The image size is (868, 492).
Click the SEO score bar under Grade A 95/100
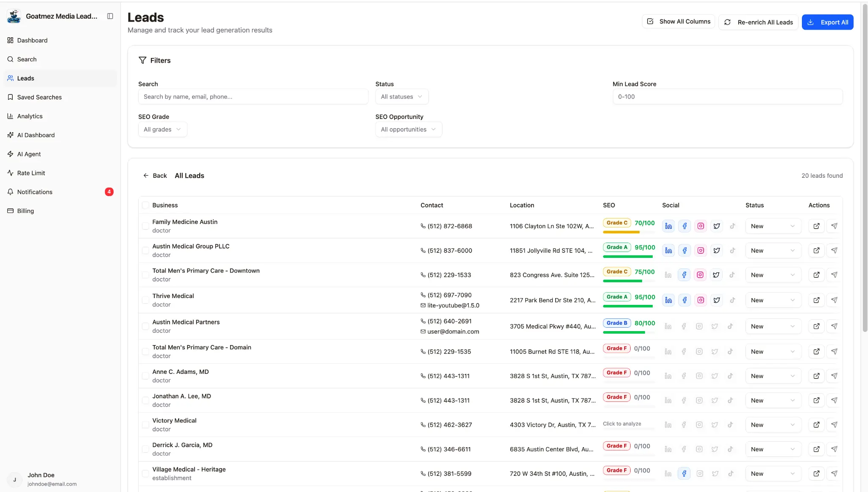click(x=629, y=257)
